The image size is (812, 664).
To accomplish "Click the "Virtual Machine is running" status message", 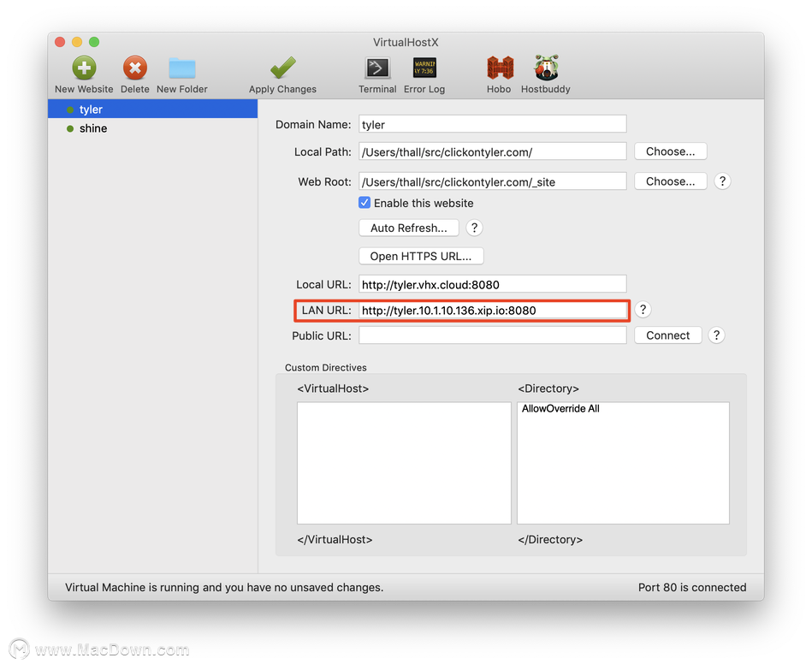I will pos(224,587).
